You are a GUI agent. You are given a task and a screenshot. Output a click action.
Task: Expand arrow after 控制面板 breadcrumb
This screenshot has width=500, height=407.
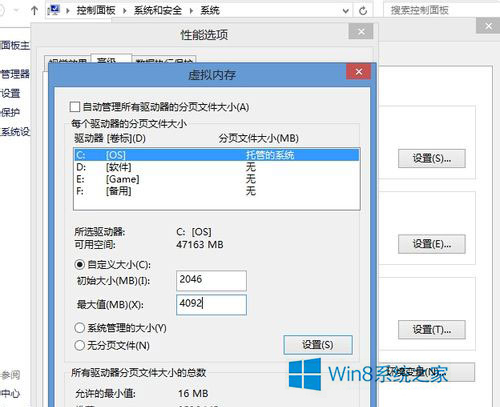tap(125, 11)
